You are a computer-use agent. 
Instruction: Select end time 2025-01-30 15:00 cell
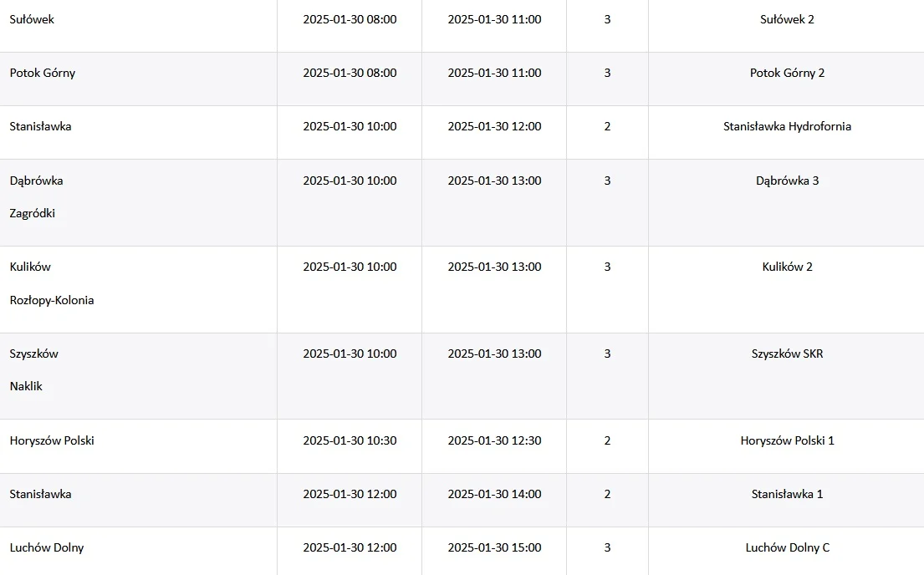point(494,551)
